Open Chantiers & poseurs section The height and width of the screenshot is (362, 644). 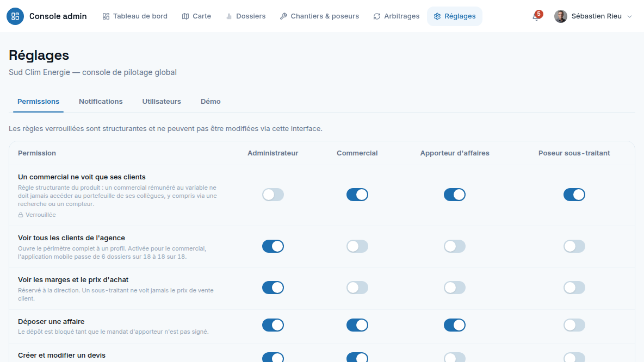(319, 16)
